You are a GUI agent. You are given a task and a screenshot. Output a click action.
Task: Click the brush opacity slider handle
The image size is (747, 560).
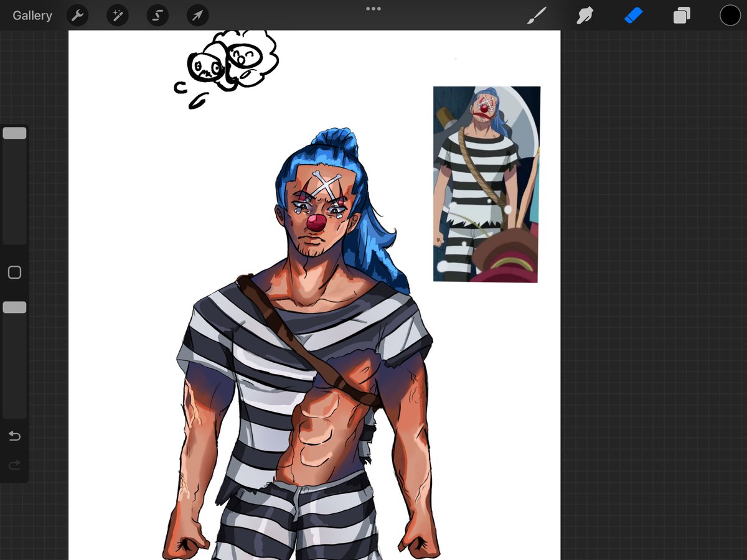point(14,307)
